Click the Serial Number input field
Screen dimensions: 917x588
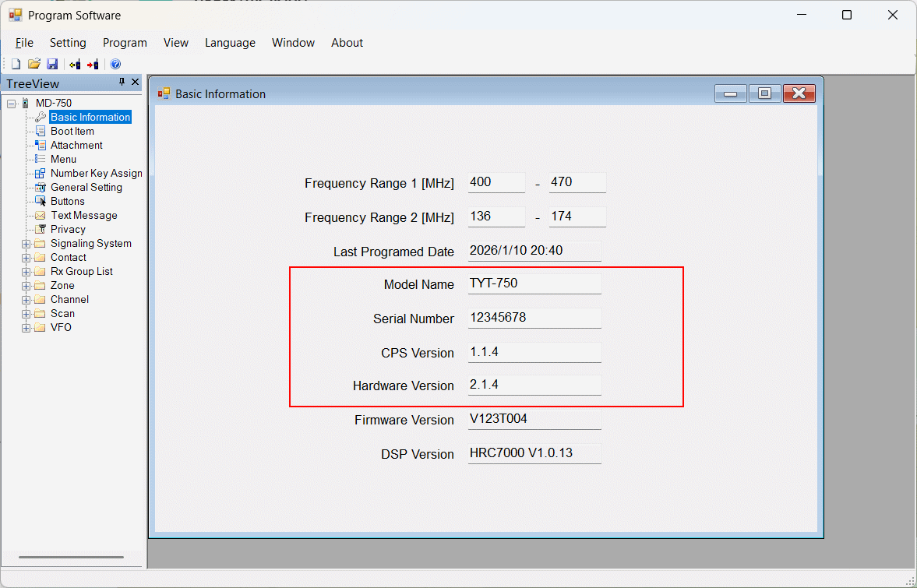tap(534, 318)
